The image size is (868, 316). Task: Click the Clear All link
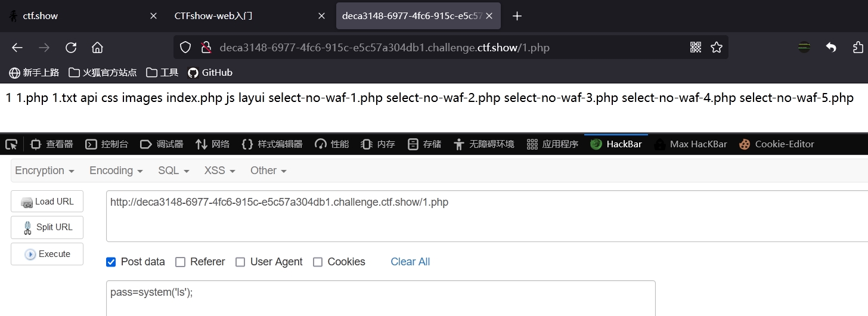[x=410, y=262]
